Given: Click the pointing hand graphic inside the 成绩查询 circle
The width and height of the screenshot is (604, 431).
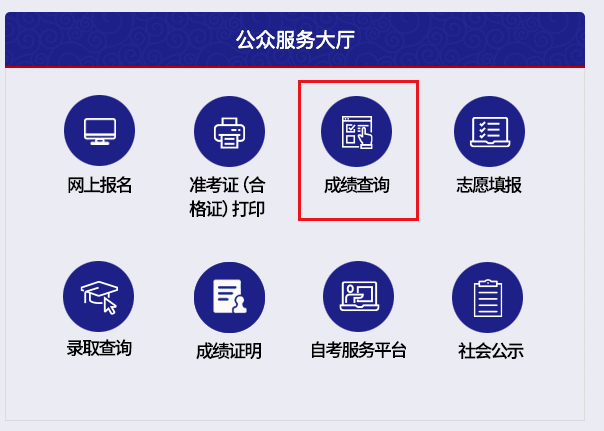Looking at the screenshot, I should coord(365,137).
